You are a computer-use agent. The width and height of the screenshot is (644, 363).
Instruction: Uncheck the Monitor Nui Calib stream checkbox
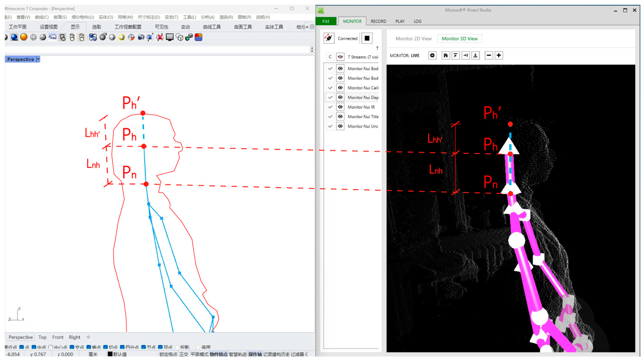tap(330, 88)
